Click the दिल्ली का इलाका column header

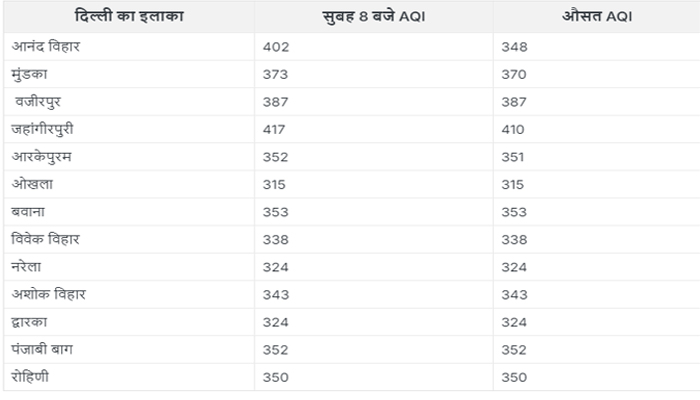pyautogui.click(x=127, y=16)
